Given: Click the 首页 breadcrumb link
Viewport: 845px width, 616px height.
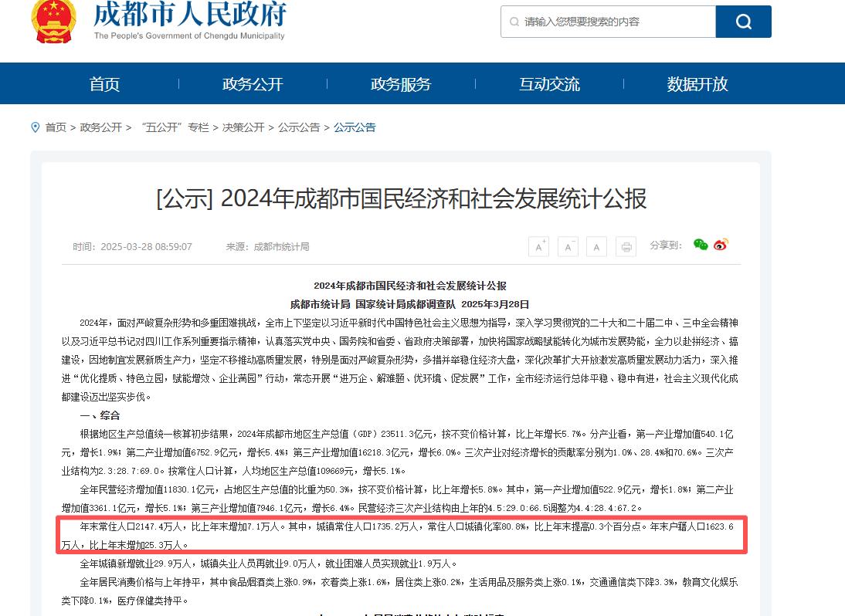Looking at the screenshot, I should pos(56,127).
